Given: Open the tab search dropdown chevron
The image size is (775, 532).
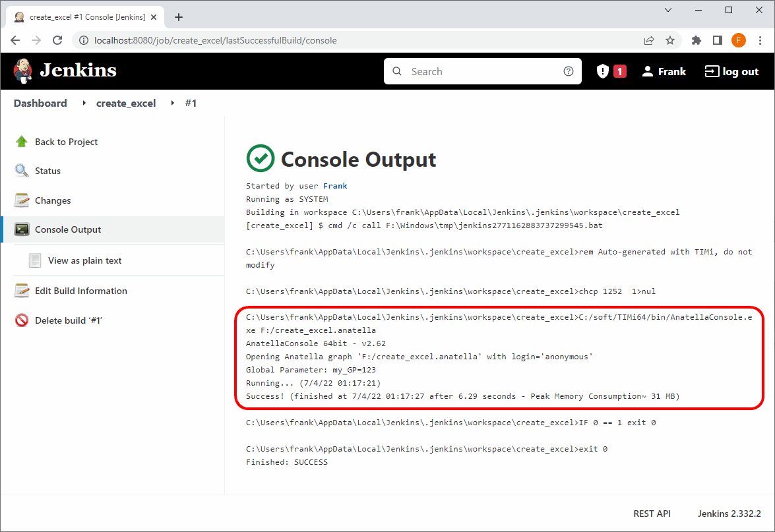Looking at the screenshot, I should (667, 10).
